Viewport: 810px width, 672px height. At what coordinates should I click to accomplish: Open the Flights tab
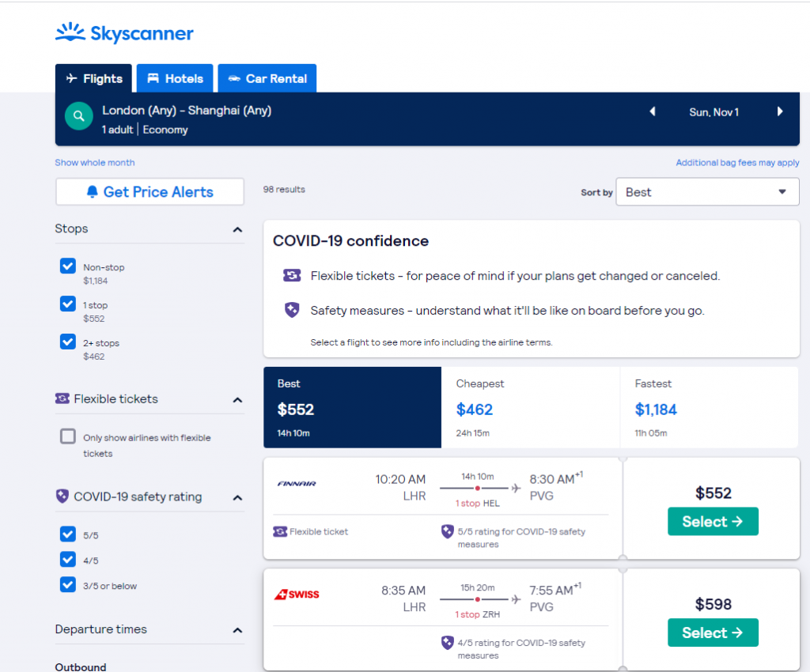click(x=93, y=78)
